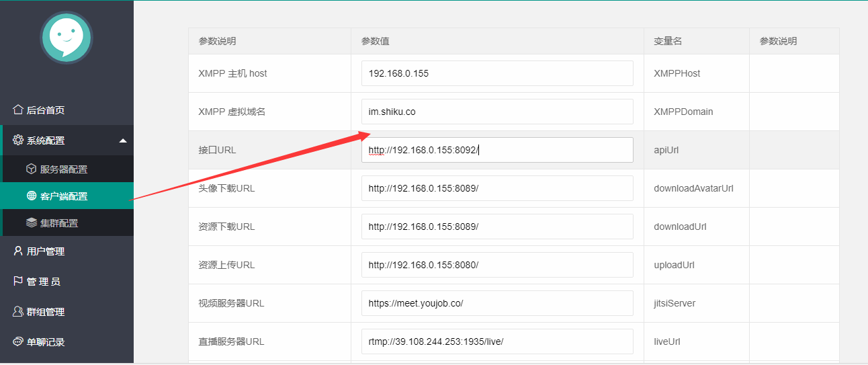Select the XMPPDomain variable name

click(683, 112)
